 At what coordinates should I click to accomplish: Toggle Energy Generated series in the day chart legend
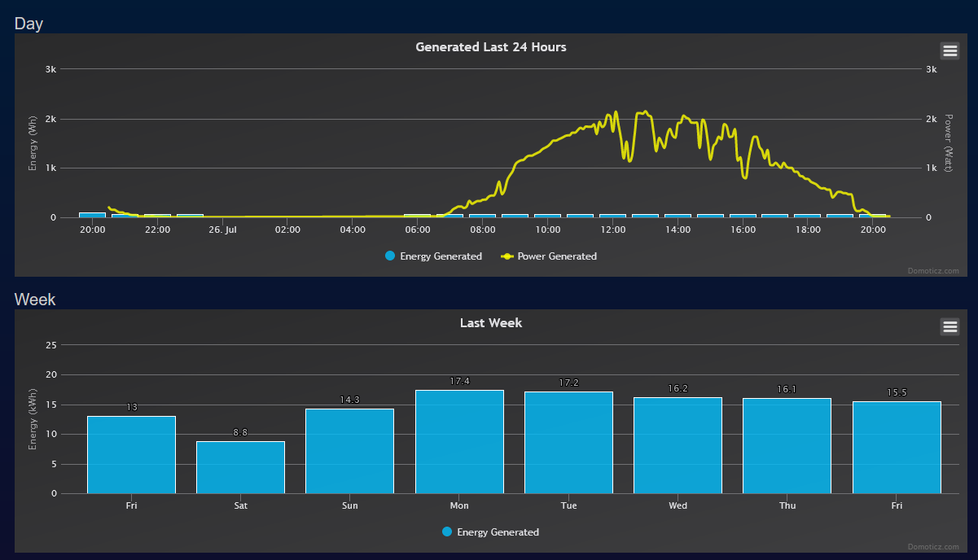click(x=433, y=256)
